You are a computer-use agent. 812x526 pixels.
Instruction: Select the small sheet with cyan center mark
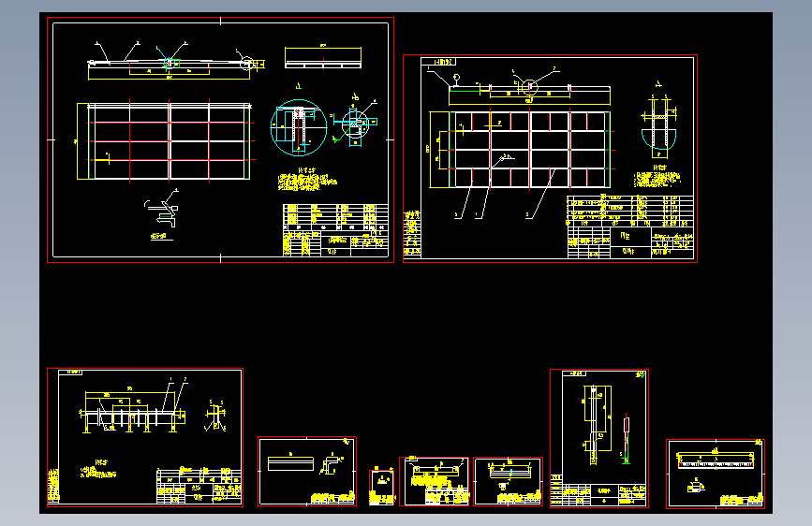click(x=508, y=481)
